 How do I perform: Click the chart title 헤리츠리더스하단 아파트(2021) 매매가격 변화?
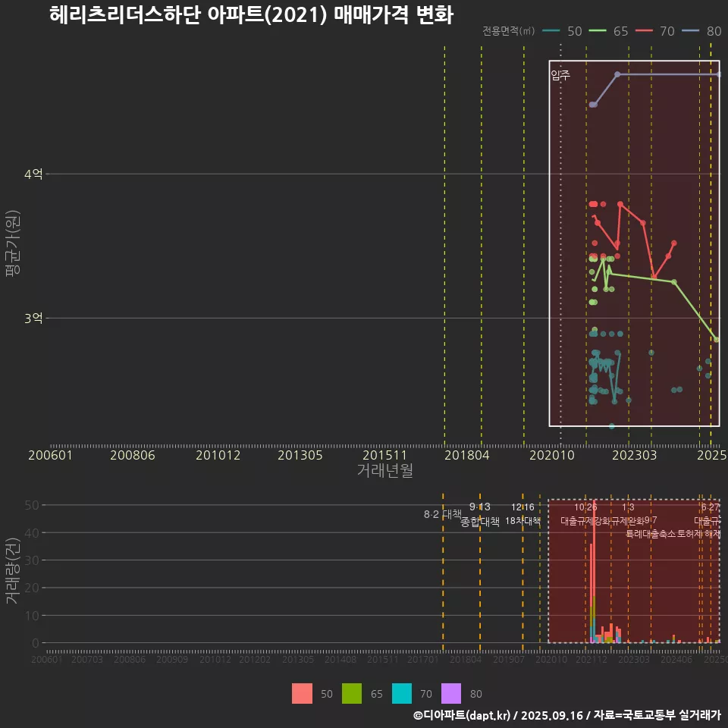[251, 15]
